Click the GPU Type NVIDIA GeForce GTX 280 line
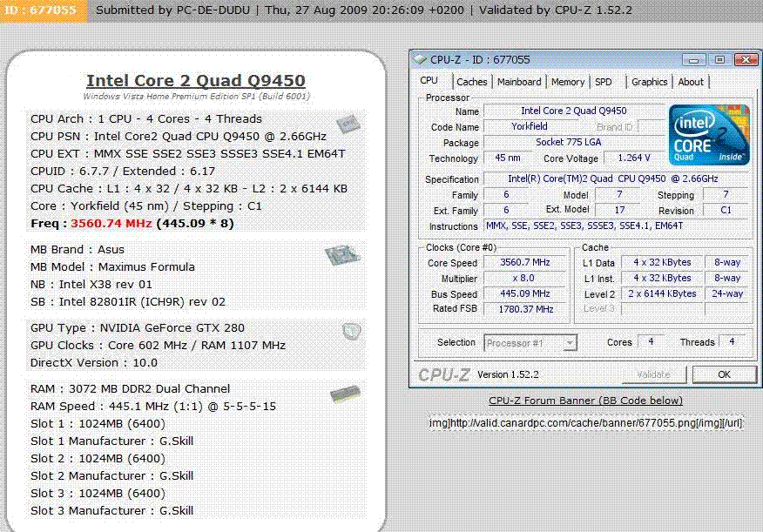This screenshot has width=763, height=532. pyautogui.click(x=138, y=328)
